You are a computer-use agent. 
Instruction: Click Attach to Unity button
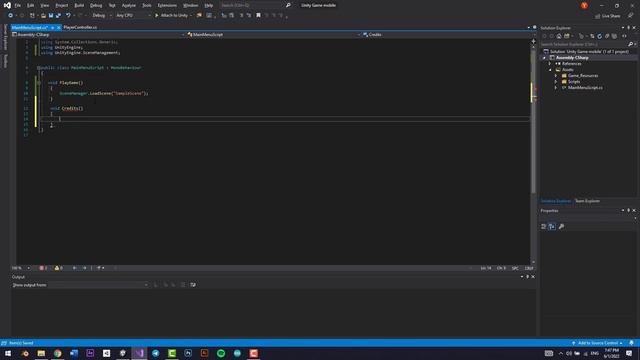coord(171,16)
